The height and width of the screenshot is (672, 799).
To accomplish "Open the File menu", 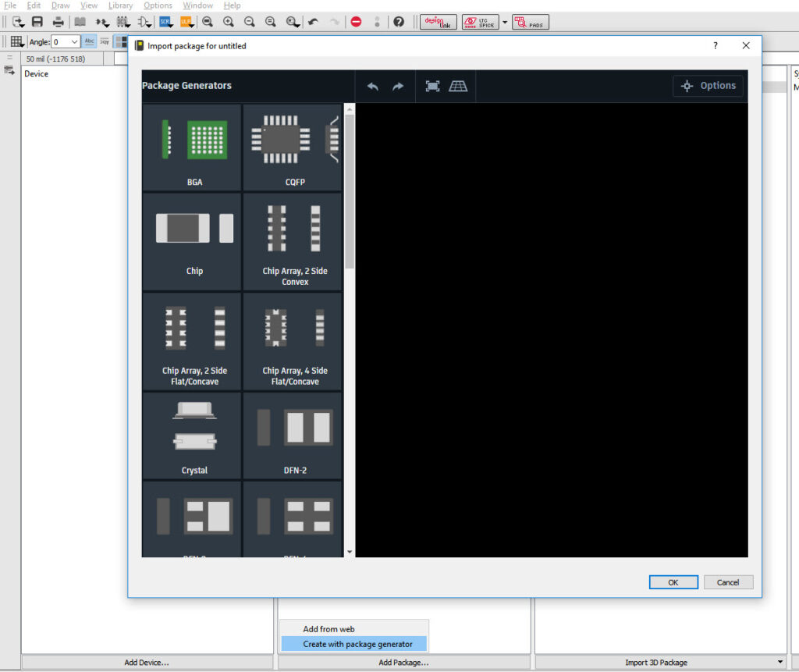I will (x=10, y=5).
